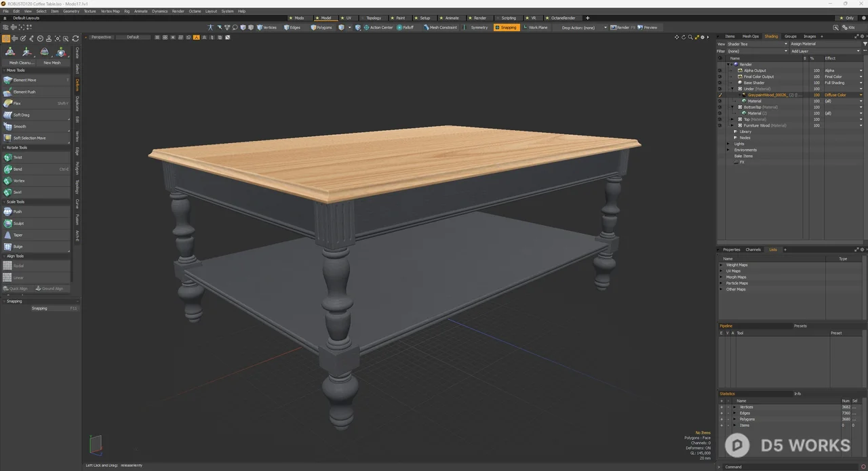
Task: Toggle visibility of Alpha Output layer
Action: (x=720, y=70)
